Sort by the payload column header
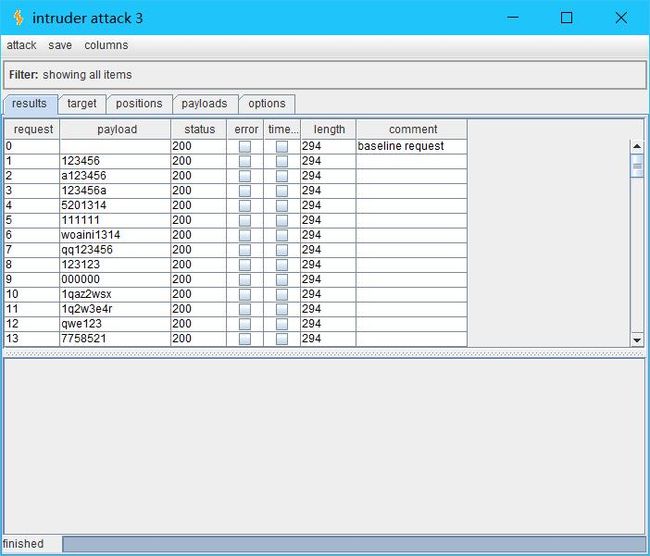 tap(116, 129)
